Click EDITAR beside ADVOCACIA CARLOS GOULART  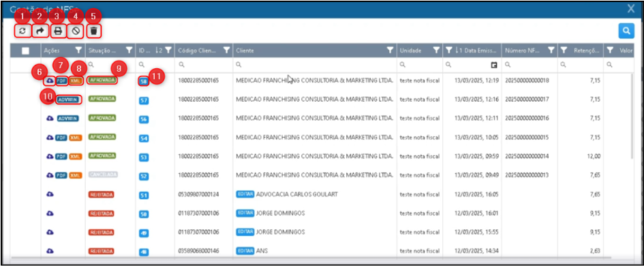pyautogui.click(x=245, y=194)
